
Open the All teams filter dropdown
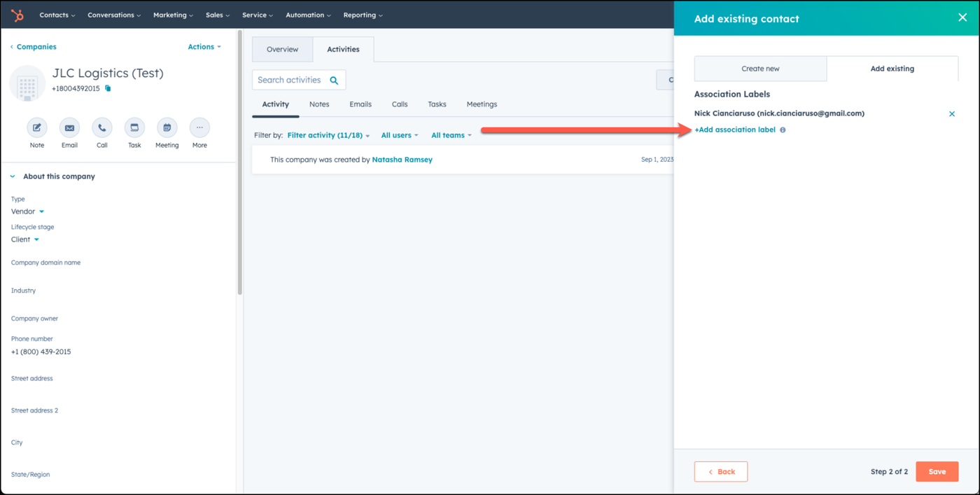pos(451,135)
